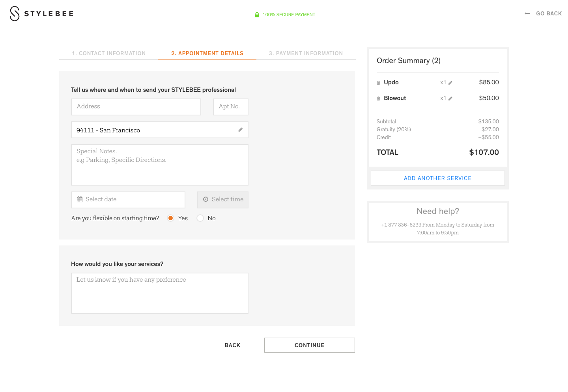This screenshot has width=568, height=392.
Task: Click the GO BACK link
Action: click(x=549, y=13)
